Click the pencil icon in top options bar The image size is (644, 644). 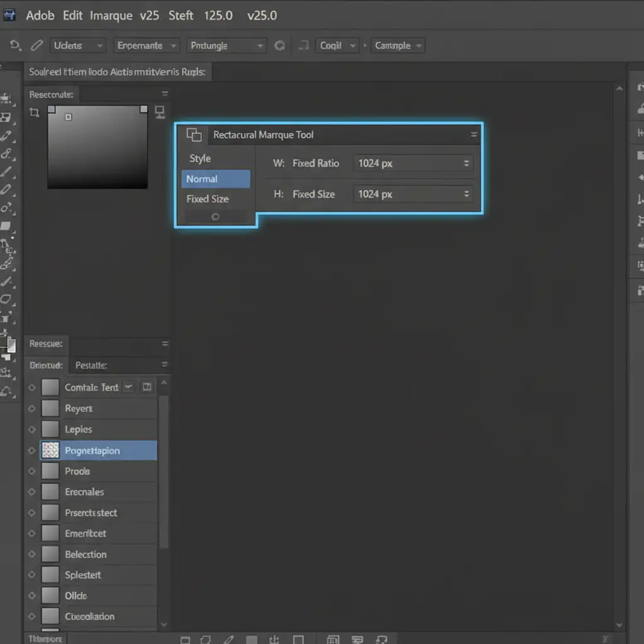pyautogui.click(x=37, y=45)
